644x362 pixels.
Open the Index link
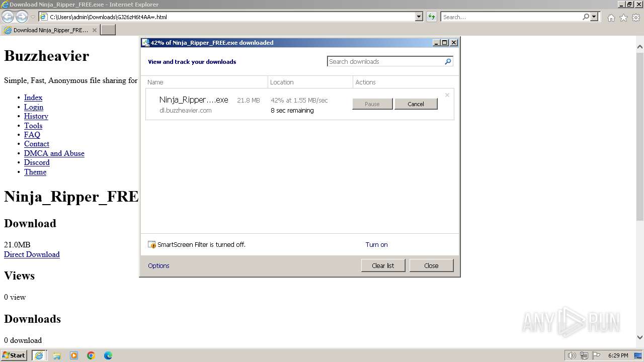coord(33,98)
